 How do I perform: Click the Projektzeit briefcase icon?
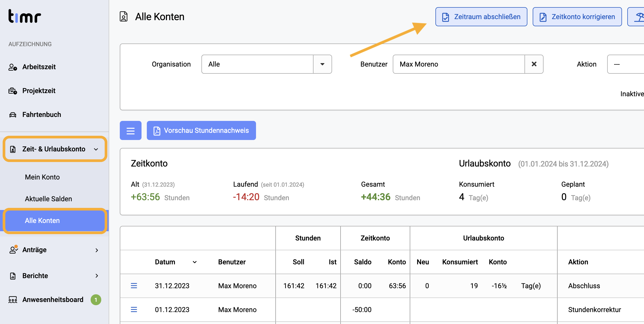click(x=13, y=91)
